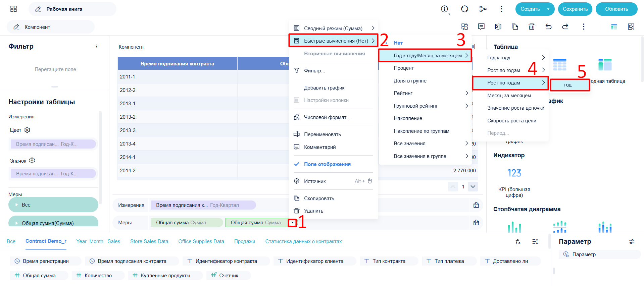The width and height of the screenshot is (644, 286).
Task: Click the Excel export icon
Action: (498, 27)
